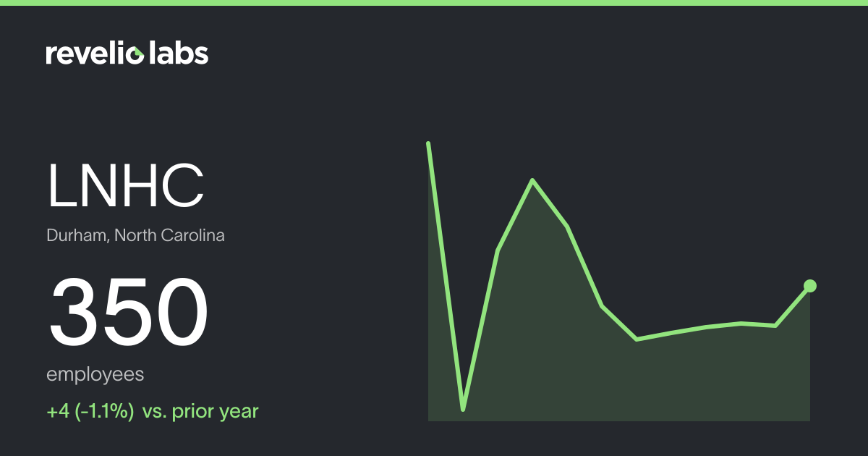Click the vs. prior year text
The height and width of the screenshot is (456, 868).
click(200, 412)
